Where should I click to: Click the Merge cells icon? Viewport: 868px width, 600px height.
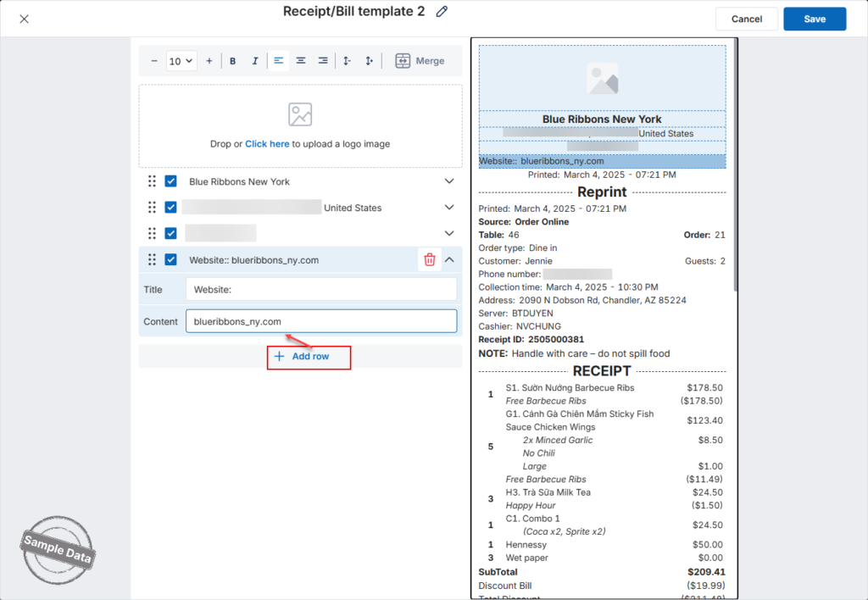403,61
